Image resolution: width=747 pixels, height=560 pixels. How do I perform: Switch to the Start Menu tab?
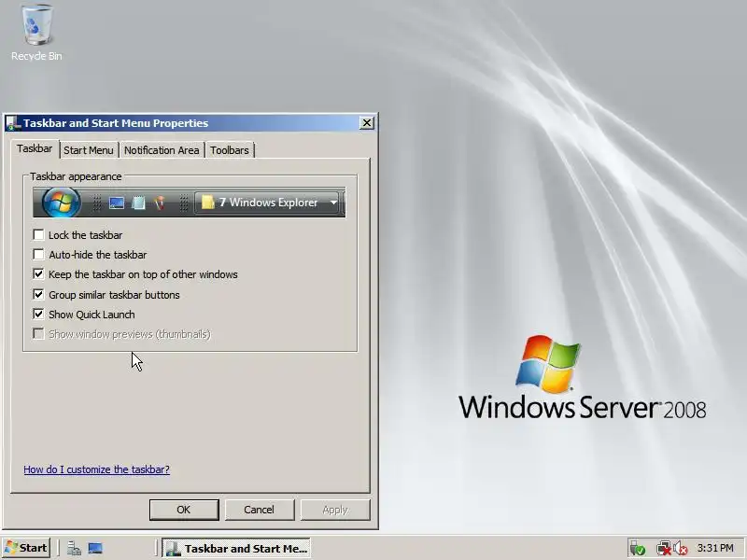click(x=89, y=150)
